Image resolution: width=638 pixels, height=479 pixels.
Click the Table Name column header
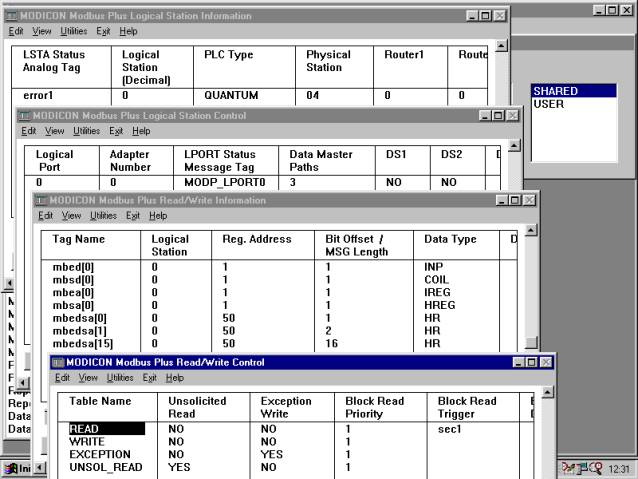click(100, 401)
